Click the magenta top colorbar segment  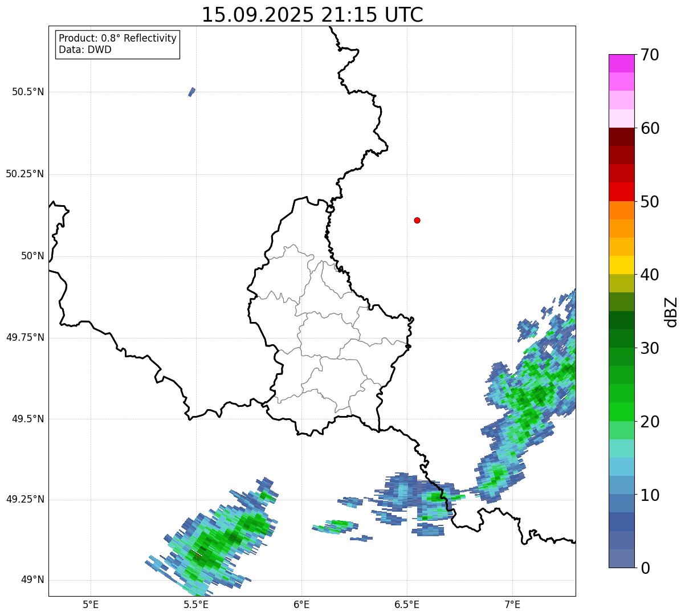621,63
